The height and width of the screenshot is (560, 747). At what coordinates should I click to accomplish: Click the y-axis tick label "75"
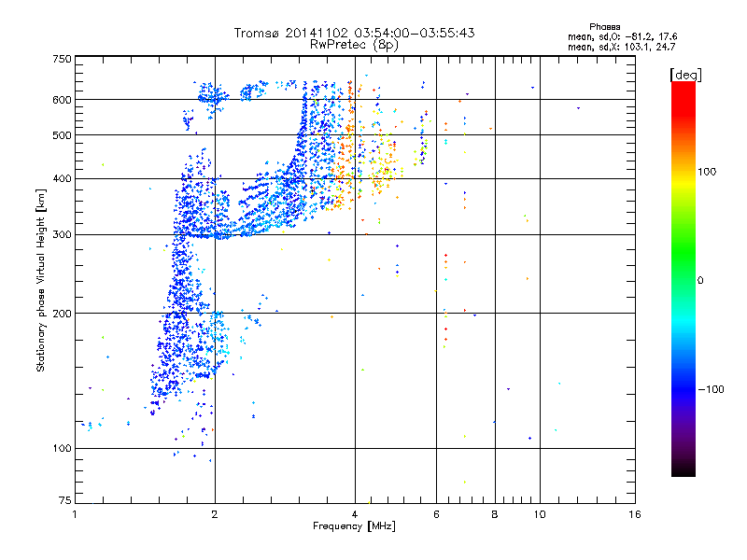[x=65, y=500]
